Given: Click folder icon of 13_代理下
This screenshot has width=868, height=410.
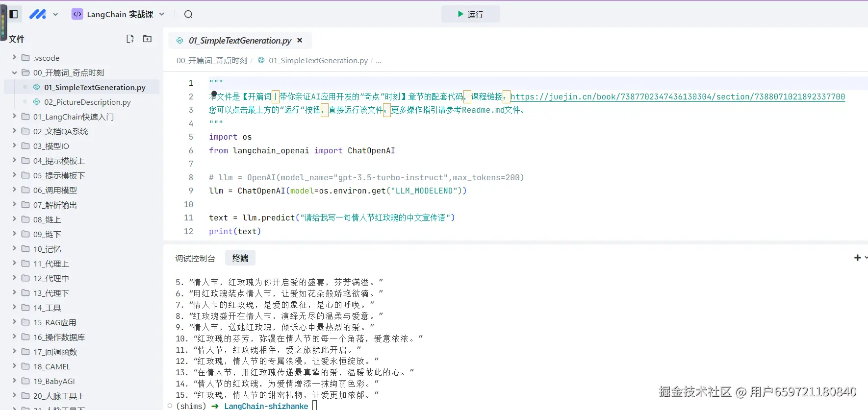Looking at the screenshot, I should pyautogui.click(x=26, y=292).
